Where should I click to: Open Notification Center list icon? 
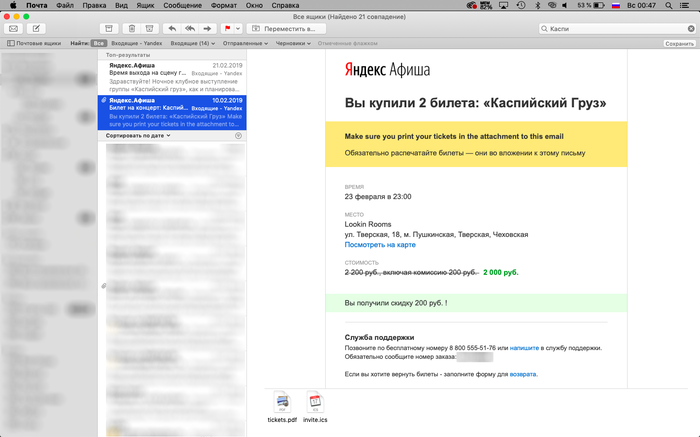[x=684, y=5]
